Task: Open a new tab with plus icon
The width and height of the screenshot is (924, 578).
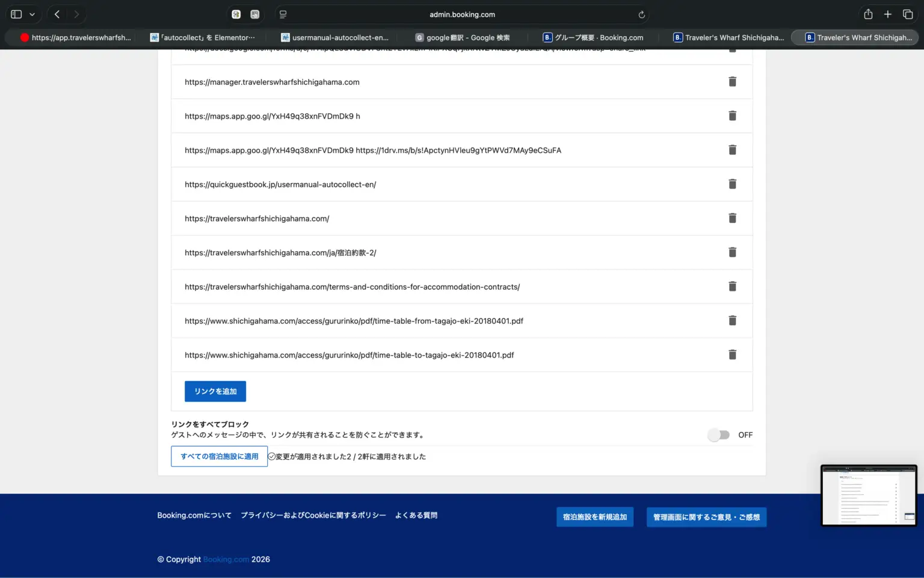Action: (887, 14)
